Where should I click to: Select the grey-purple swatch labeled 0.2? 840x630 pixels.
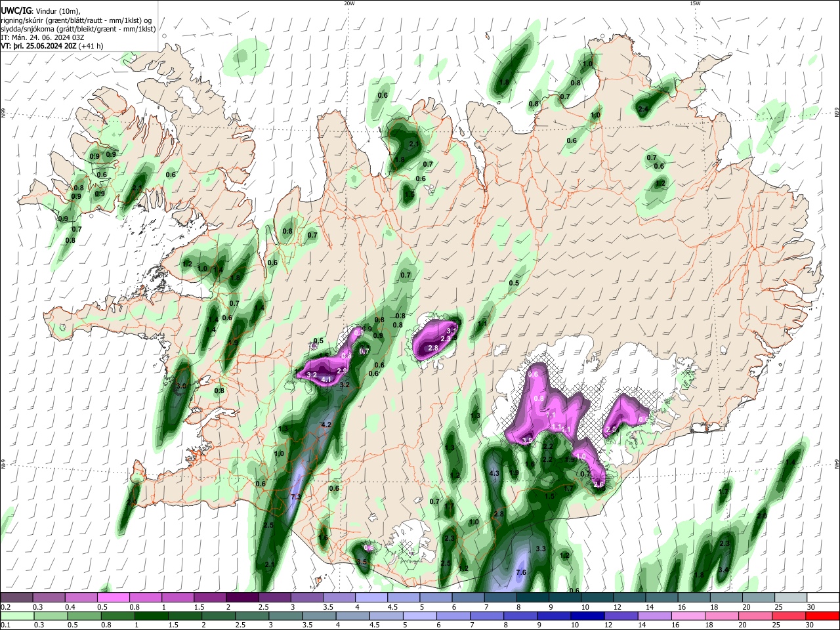coord(16,597)
